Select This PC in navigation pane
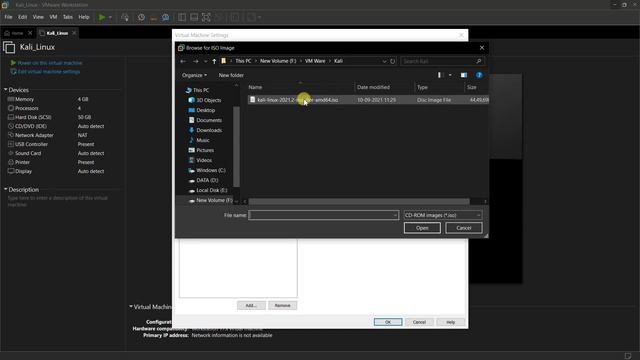640x360 pixels. (x=197, y=90)
